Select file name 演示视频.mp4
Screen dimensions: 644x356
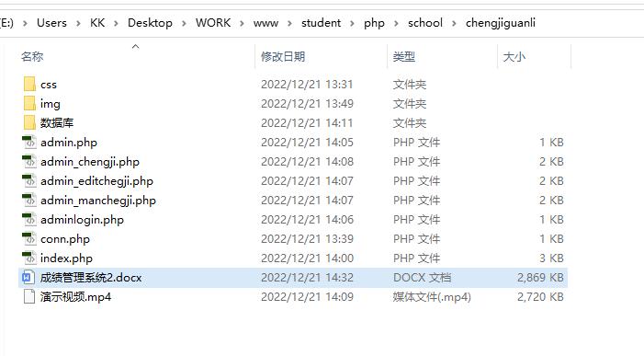[76, 297]
